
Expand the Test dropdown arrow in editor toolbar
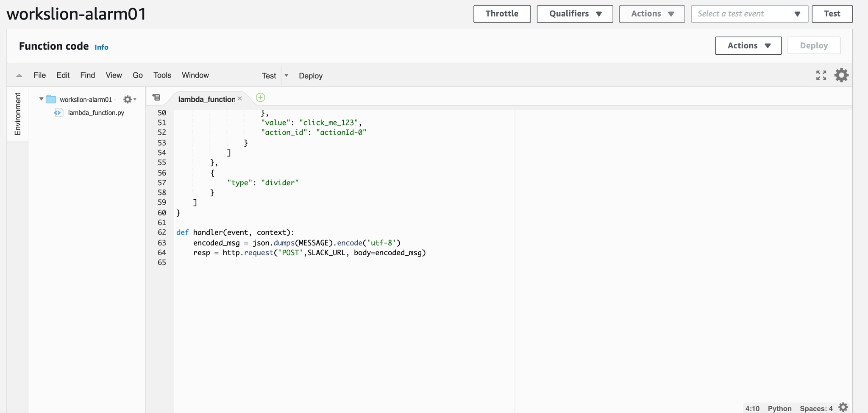[287, 75]
